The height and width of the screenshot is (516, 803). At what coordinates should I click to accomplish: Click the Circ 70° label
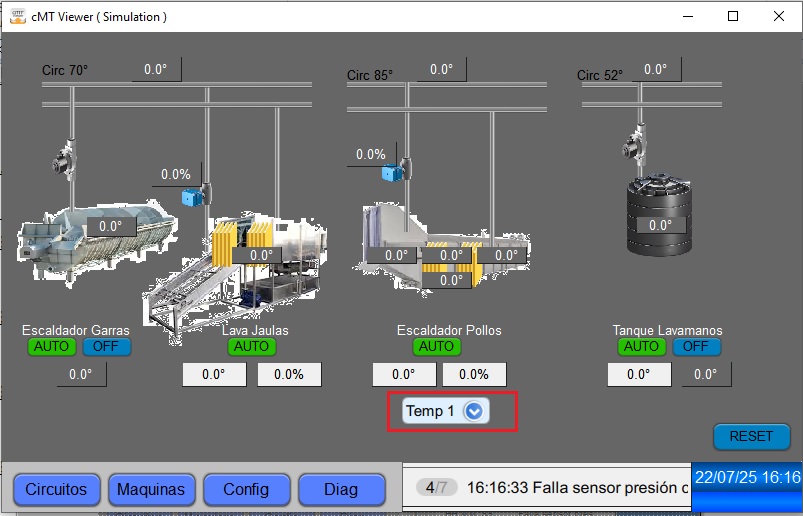65,70
